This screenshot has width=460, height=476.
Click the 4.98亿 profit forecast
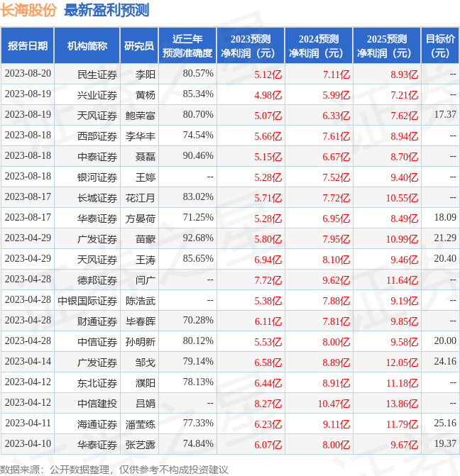tap(268, 95)
